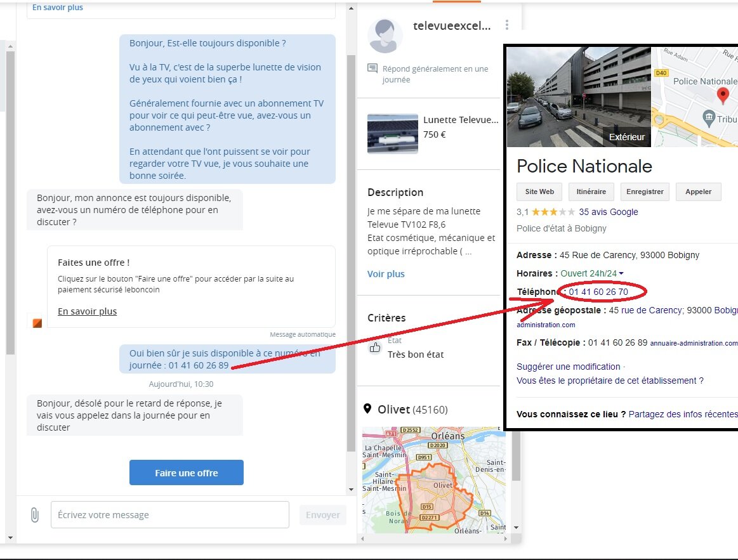The image size is (738, 560).
Task: Click the thumbs-up Etat icon
Action: (375, 348)
